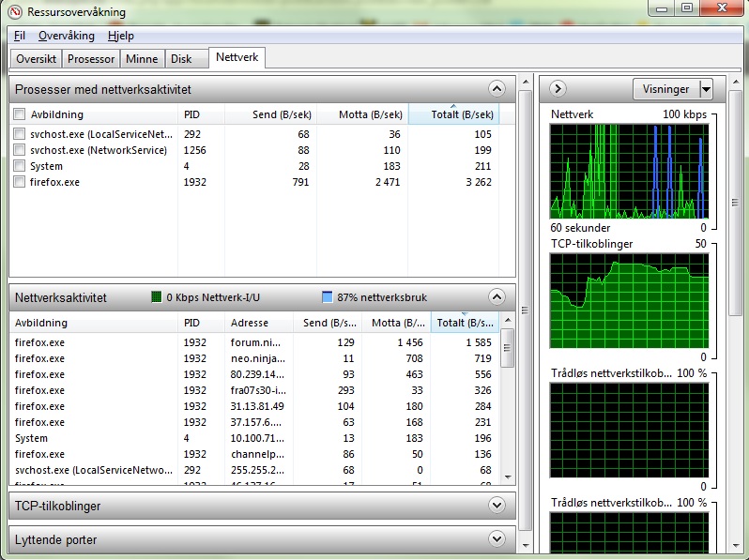
Task: Select the 31.13.81.49 address row
Action: [254, 406]
